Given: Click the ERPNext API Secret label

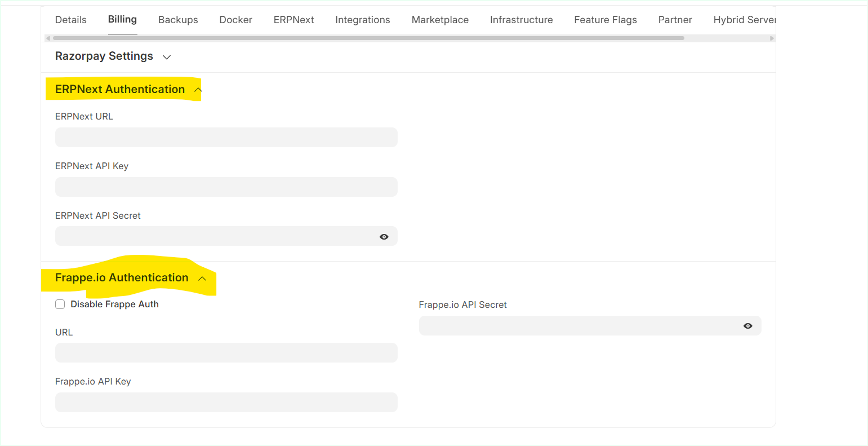Looking at the screenshot, I should (x=98, y=215).
